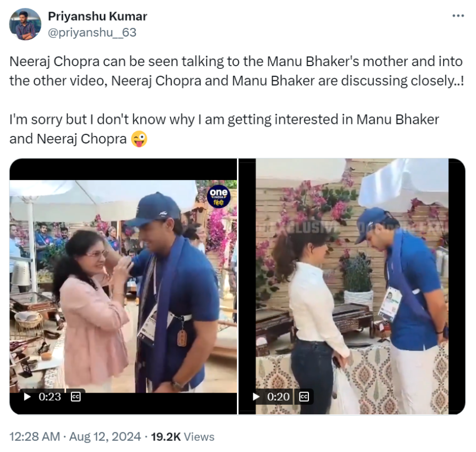Play the left video with 0:23 duration
Screen dimensions: 476x452
tap(26, 396)
